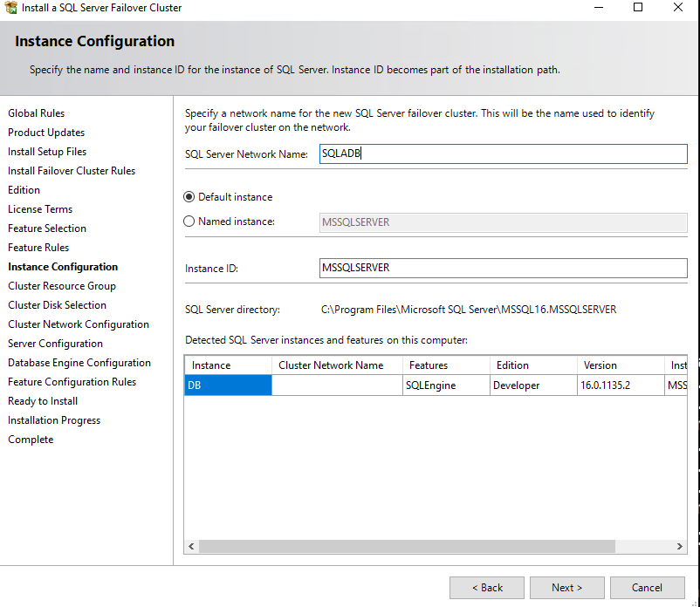The width and height of the screenshot is (700, 607).
Task: Click the Instance ID text field
Action: pos(503,268)
